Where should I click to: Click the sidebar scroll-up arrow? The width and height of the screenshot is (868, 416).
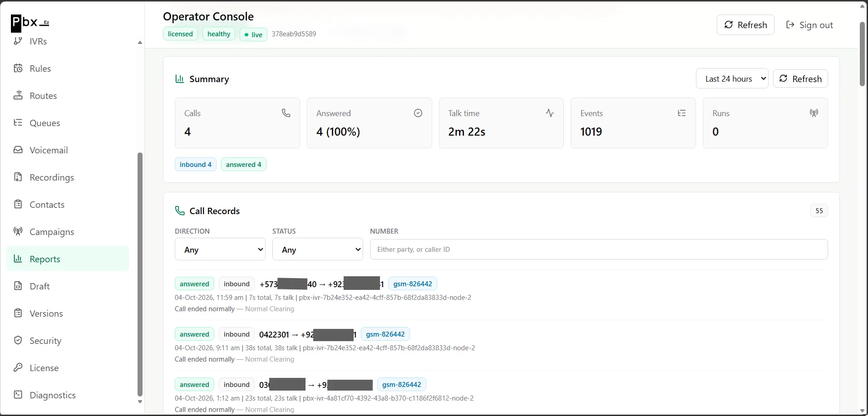pyautogui.click(x=140, y=43)
